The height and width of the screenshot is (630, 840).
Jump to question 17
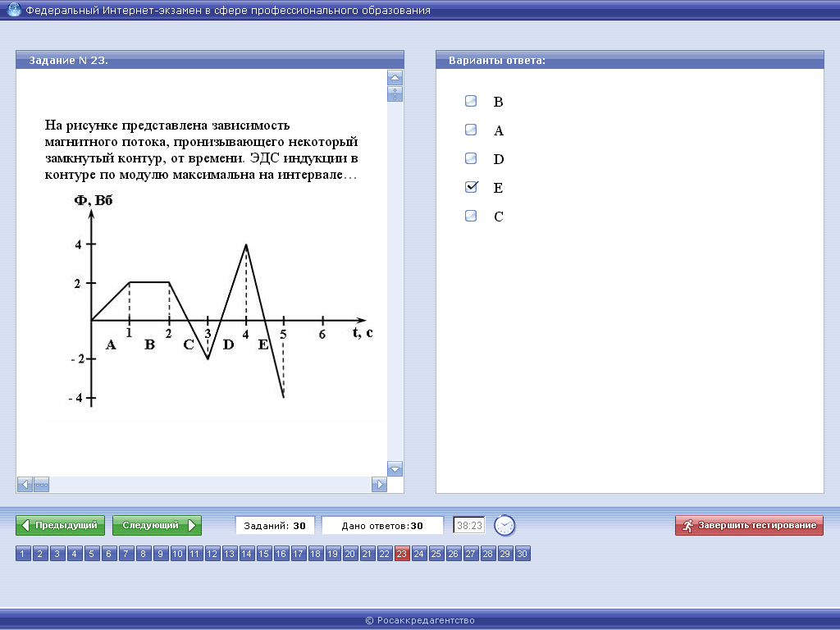[298, 554]
